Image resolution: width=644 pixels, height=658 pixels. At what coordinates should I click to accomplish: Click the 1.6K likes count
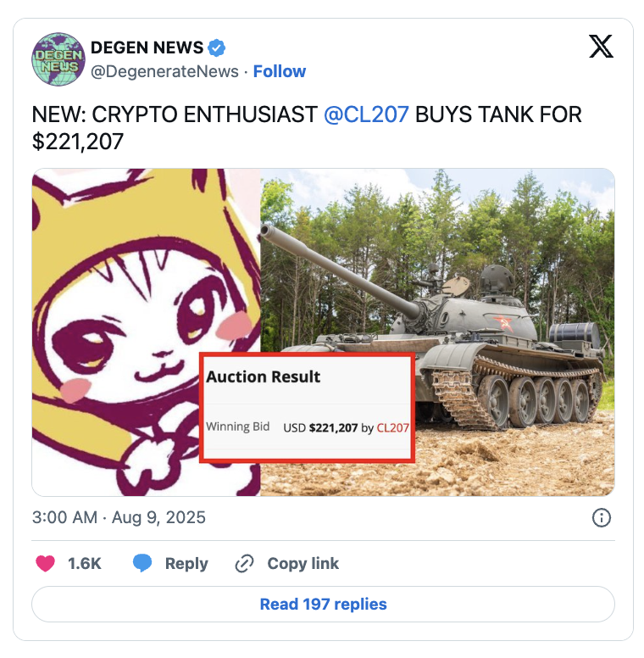84,564
